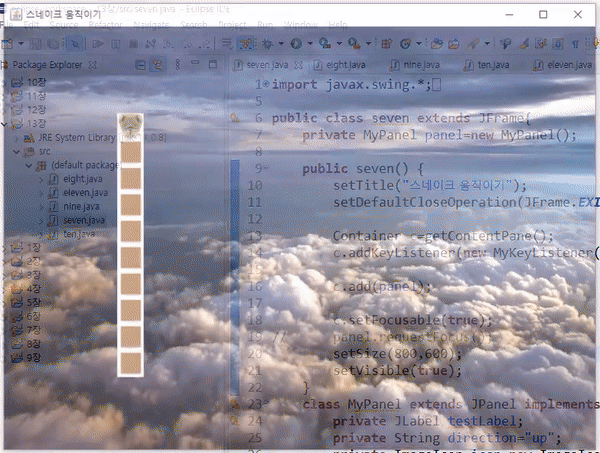Viewport: 600px width, 453px height.
Task: Toggle Link with Editor in Package Explorer
Action: point(158,65)
